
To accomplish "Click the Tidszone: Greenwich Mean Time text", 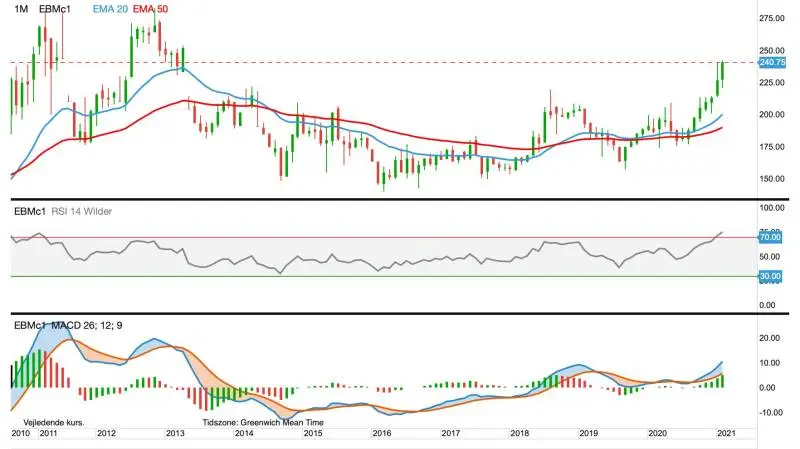I will click(x=263, y=422).
